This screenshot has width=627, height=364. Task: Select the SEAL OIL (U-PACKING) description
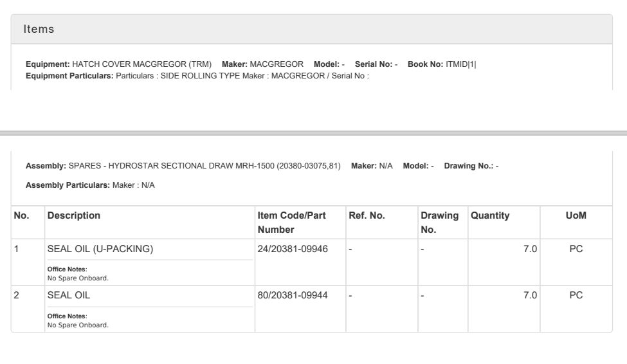[100, 249]
